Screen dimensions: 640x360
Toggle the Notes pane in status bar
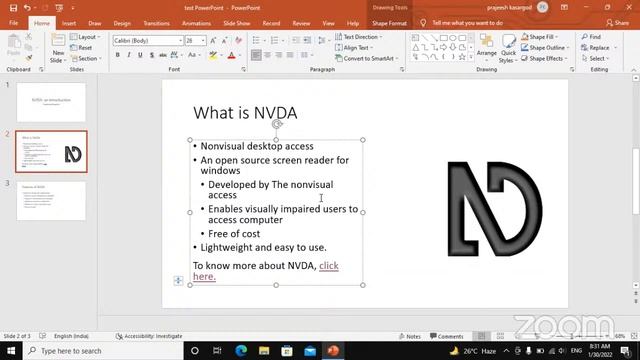[410, 336]
